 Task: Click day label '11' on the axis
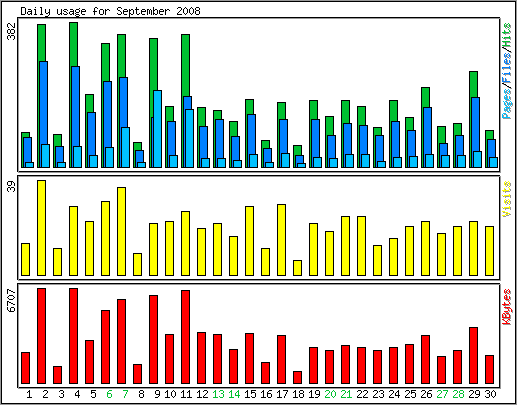click(x=186, y=394)
